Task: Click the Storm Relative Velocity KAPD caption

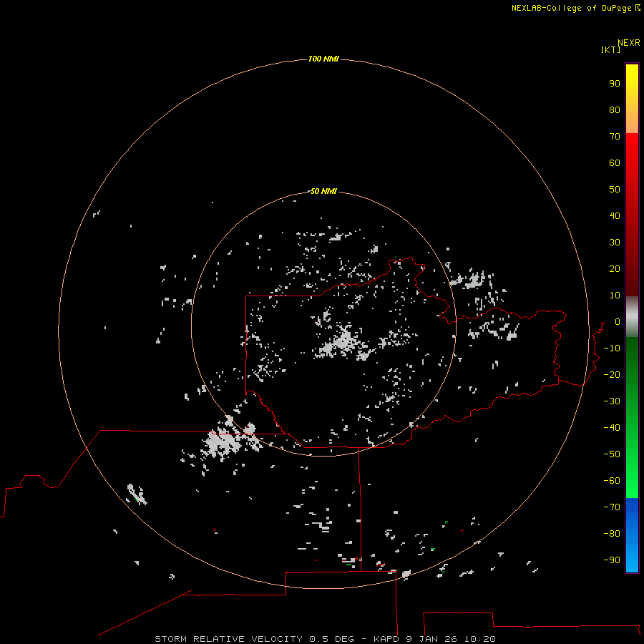Action: (x=325, y=639)
